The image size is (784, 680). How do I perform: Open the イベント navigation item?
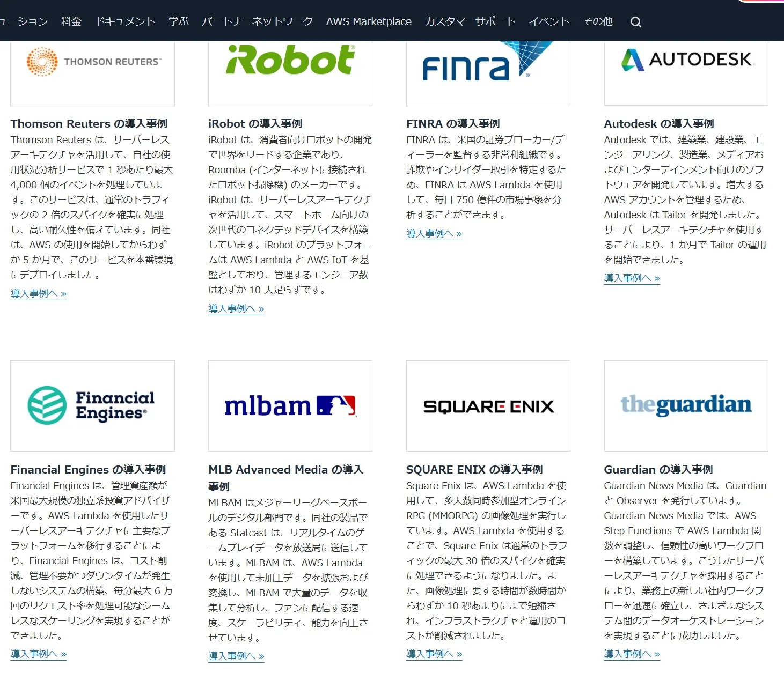pos(549,21)
